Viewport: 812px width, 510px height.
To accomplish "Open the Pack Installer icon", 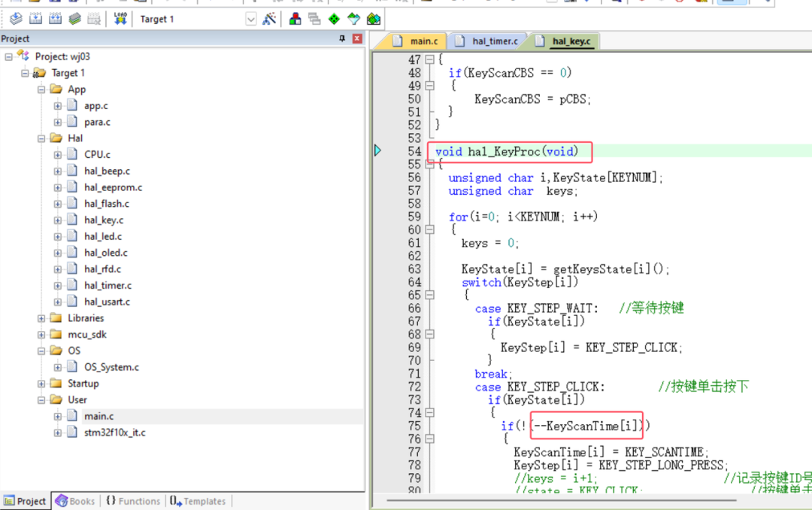I will click(x=374, y=19).
